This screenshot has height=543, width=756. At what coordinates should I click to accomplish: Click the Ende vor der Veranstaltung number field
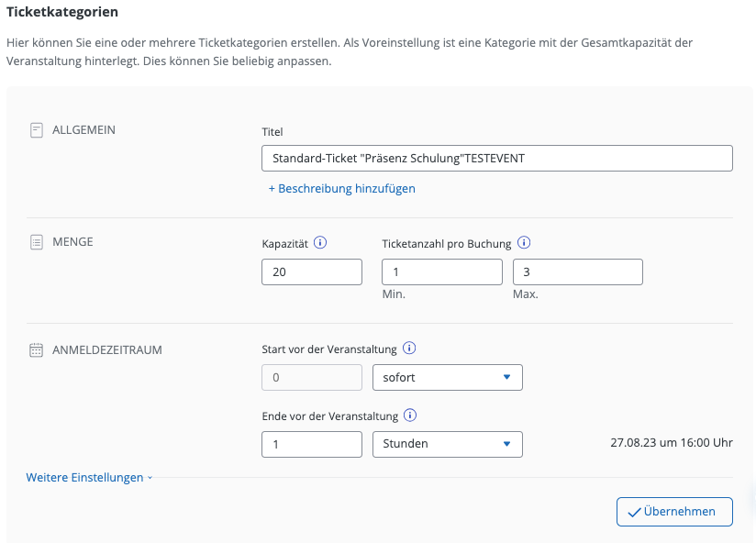click(311, 444)
